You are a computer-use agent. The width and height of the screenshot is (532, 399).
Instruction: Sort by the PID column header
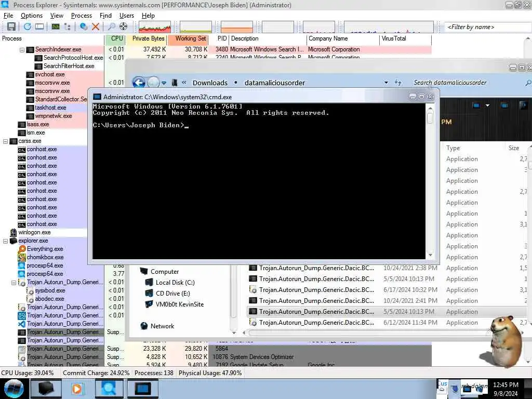pyautogui.click(x=220, y=38)
